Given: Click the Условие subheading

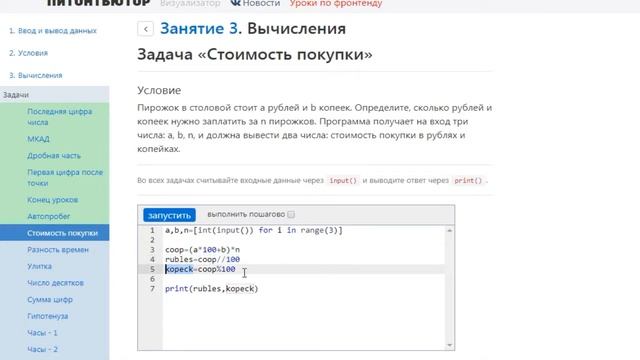Looking at the screenshot, I should point(159,90).
